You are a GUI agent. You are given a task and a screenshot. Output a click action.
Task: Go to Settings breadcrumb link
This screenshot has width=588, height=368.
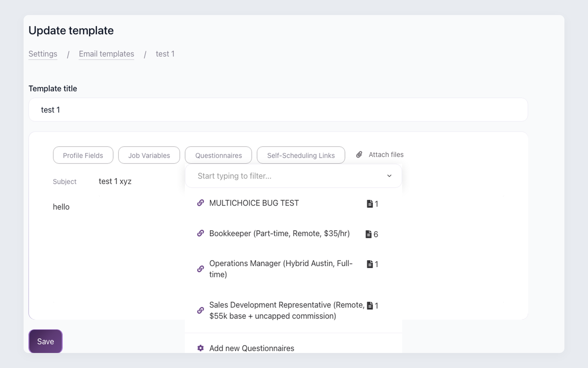click(x=43, y=54)
